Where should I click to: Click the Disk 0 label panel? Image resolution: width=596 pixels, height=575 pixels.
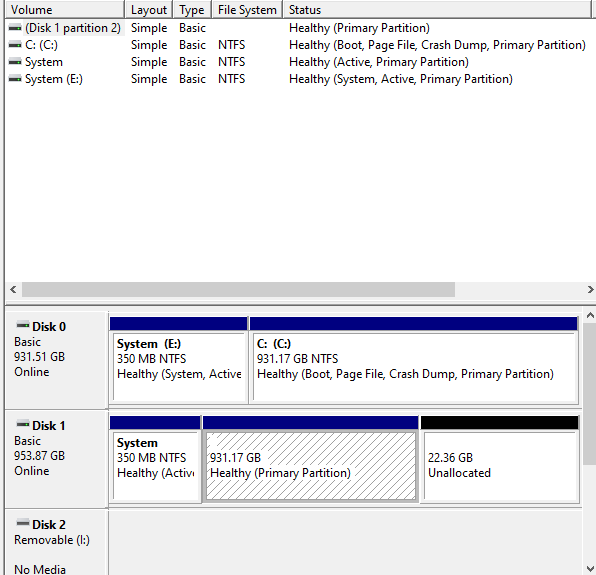(x=57, y=360)
